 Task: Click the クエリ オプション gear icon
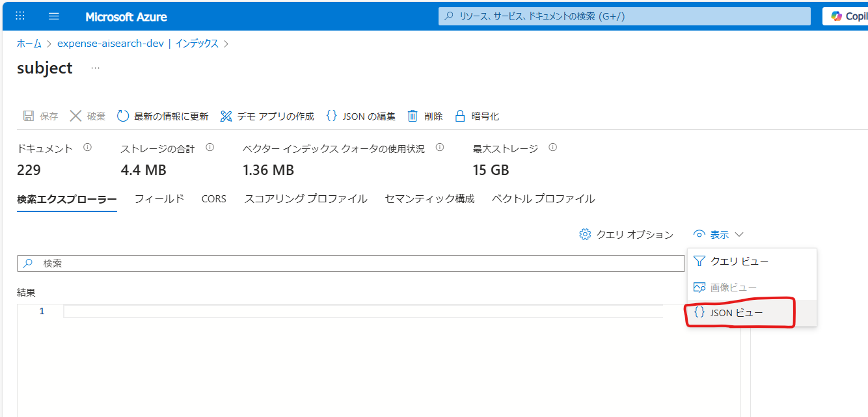coord(585,234)
